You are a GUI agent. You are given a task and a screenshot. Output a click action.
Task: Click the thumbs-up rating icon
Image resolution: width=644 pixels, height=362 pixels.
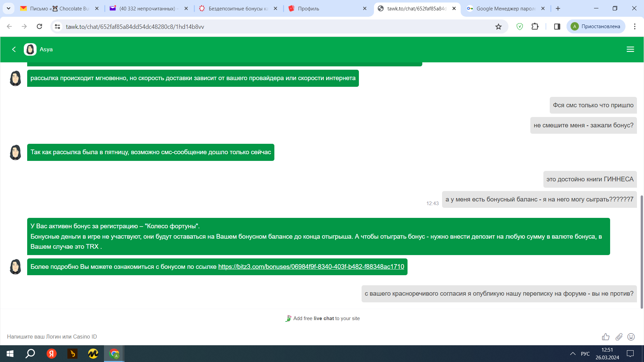[x=605, y=337]
